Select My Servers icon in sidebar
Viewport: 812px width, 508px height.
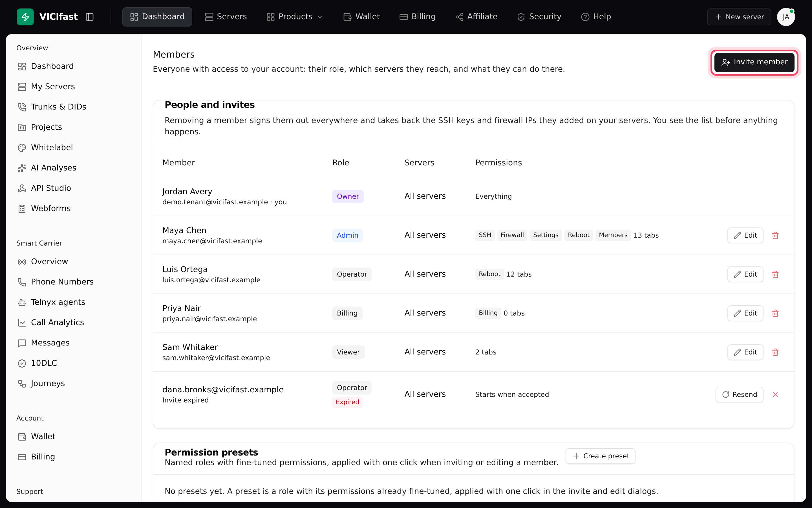22,87
